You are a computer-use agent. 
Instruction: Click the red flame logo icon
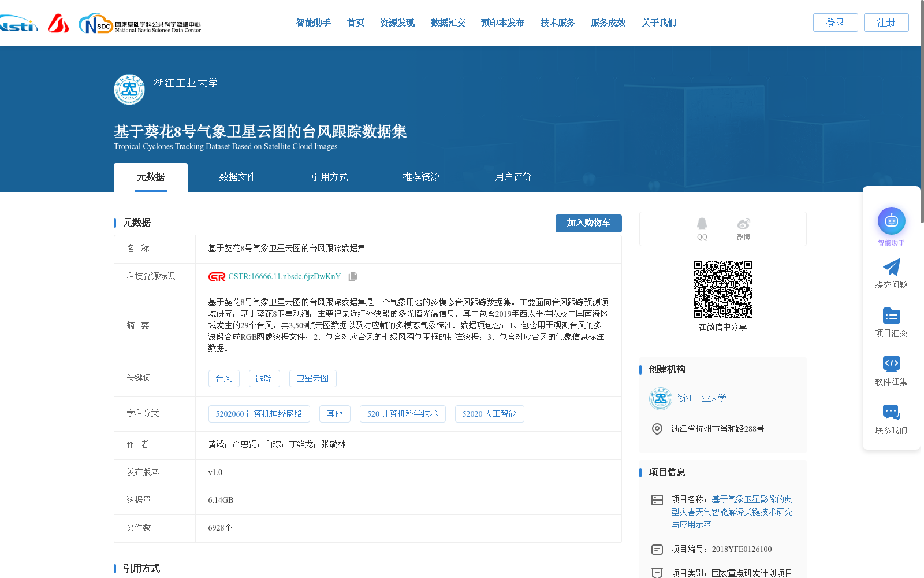[x=58, y=23]
